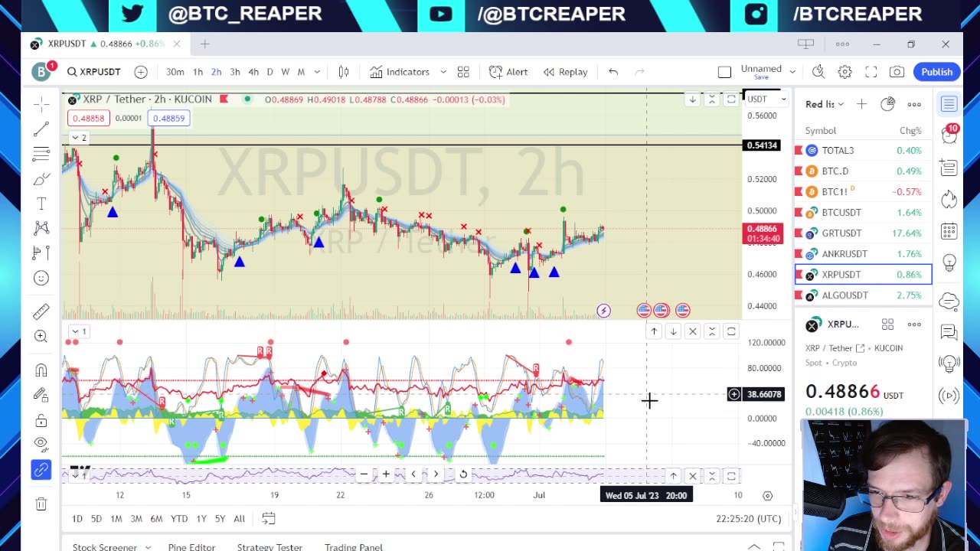980x551 pixels.
Task: Select the weekly W timeframe
Action: click(285, 72)
